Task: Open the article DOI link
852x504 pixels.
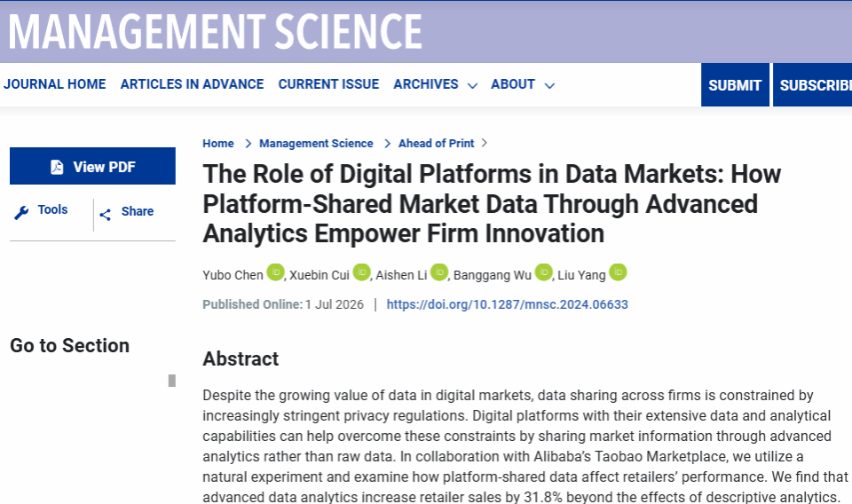Action: (x=507, y=304)
